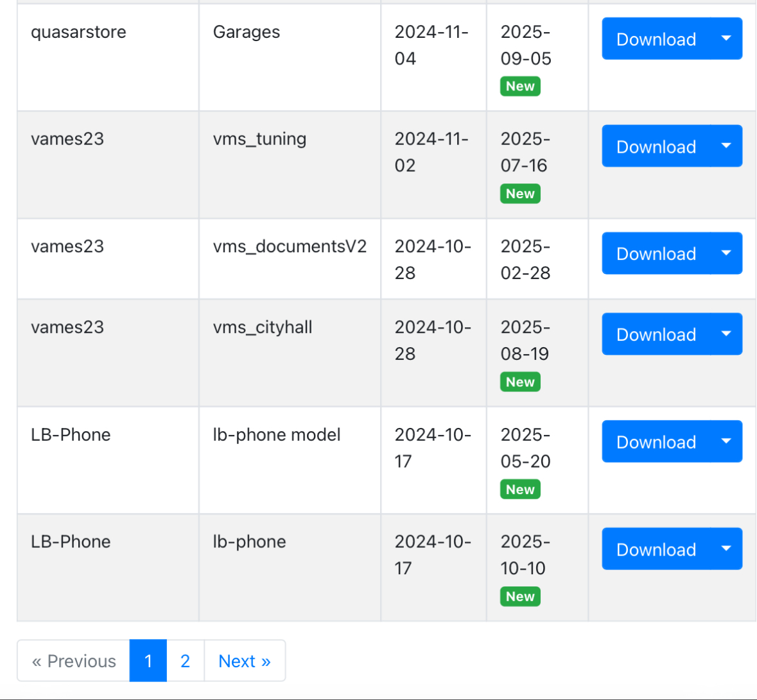Open caret menu next to vms_cityhall Download

[x=727, y=334]
